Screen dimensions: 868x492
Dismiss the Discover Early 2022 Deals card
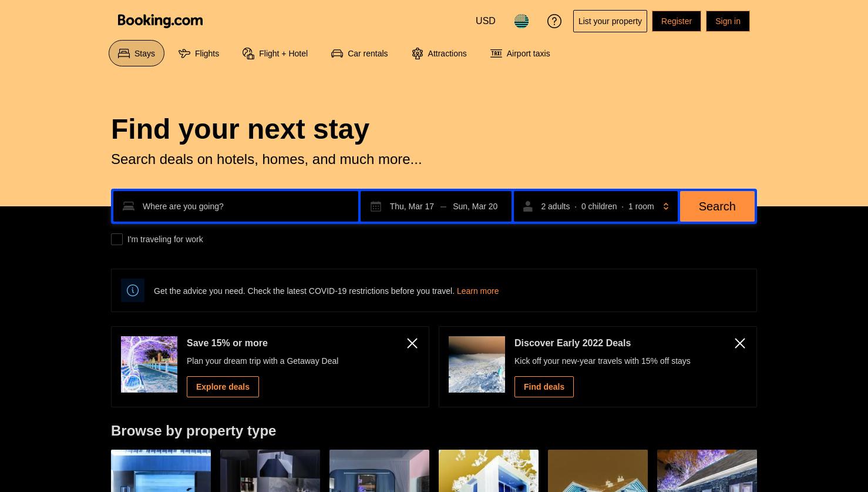pos(740,343)
